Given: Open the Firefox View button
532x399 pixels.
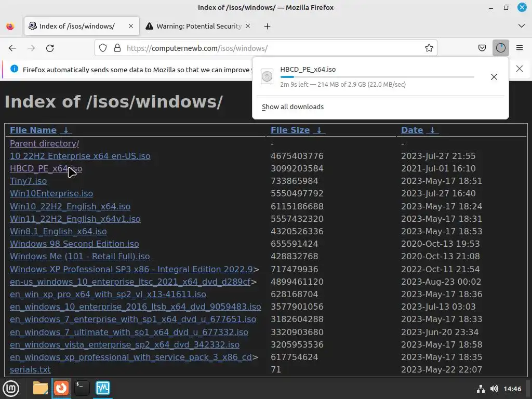Looking at the screenshot, I should pyautogui.click(x=10, y=26).
